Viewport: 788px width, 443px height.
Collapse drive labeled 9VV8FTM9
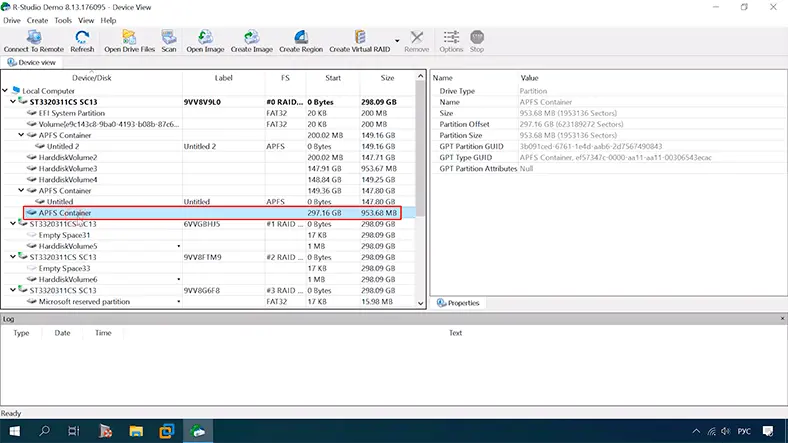(x=13, y=257)
